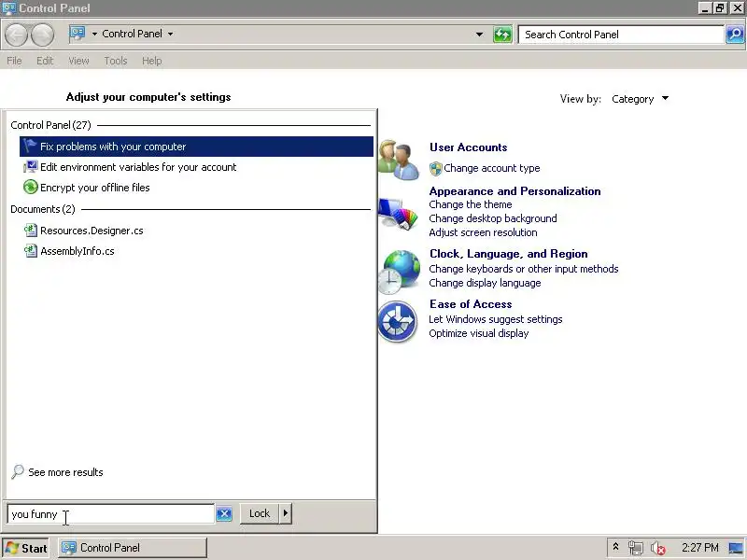Click the Resources.Designer.cs file icon
Viewport: 747px width, 560px height.
pyautogui.click(x=30, y=231)
